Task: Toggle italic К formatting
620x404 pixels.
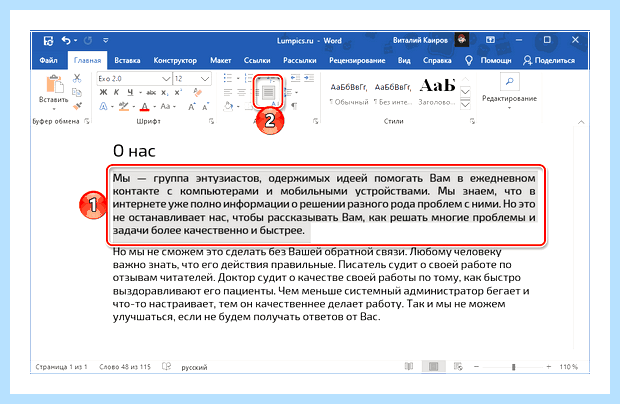Action: point(116,93)
